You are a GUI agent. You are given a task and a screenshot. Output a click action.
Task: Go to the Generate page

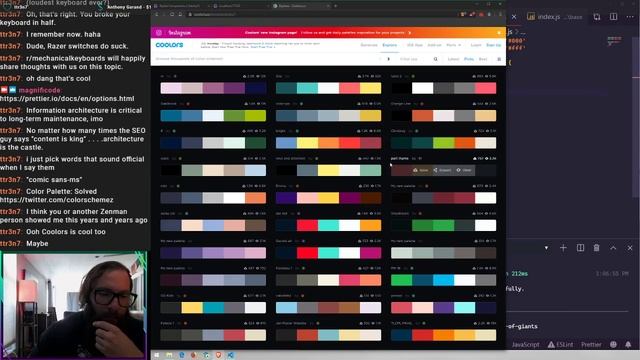pyautogui.click(x=369, y=45)
